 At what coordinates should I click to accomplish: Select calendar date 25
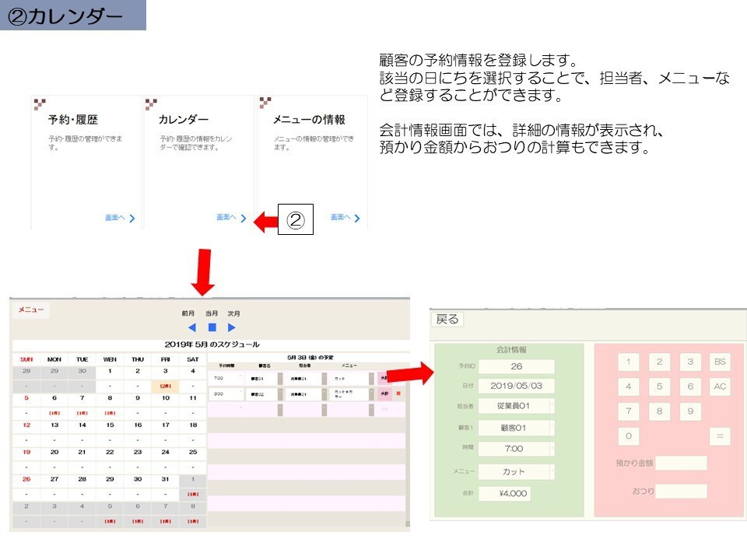tap(193, 453)
